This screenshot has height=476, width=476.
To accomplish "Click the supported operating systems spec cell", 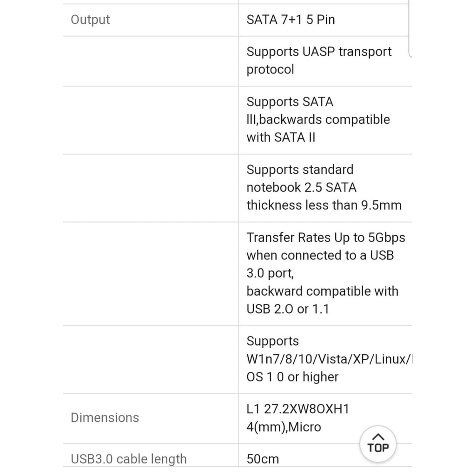I will [x=325, y=359].
